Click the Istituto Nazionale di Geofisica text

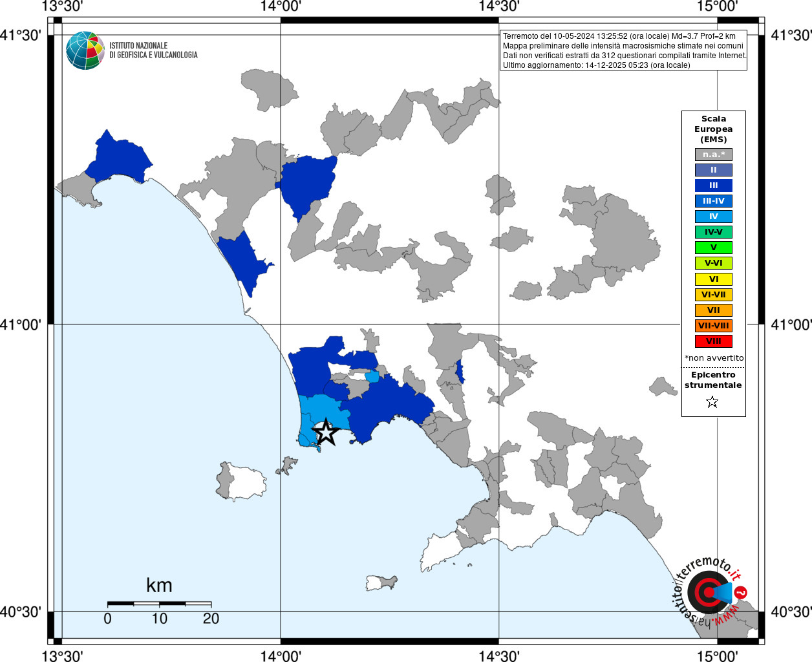click(x=153, y=50)
